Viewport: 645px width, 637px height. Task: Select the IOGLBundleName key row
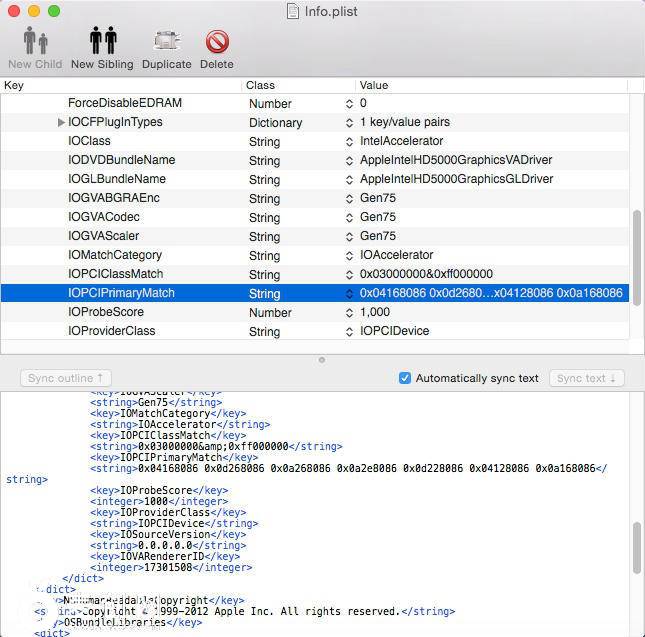[x=116, y=179]
